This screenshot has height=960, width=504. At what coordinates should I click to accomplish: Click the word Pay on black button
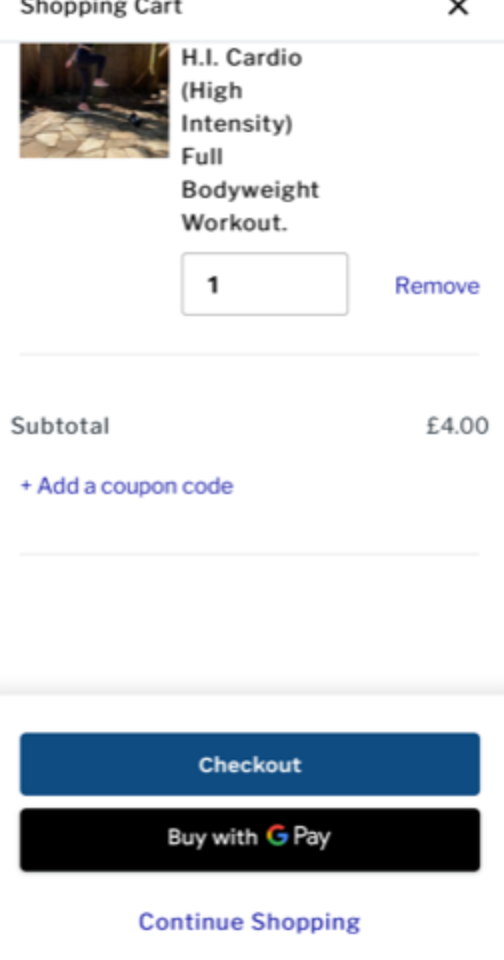312,837
